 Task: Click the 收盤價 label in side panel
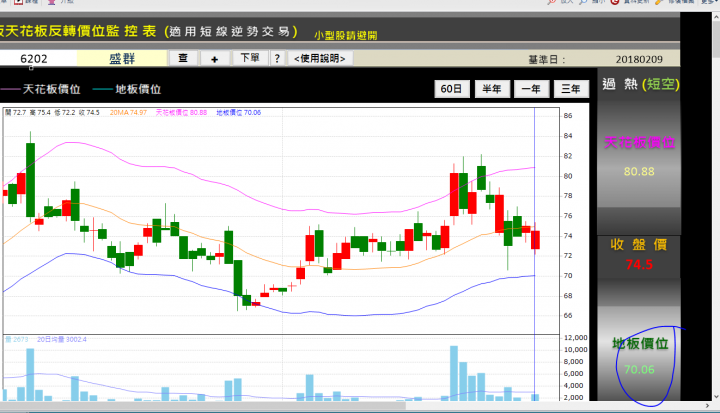point(638,244)
